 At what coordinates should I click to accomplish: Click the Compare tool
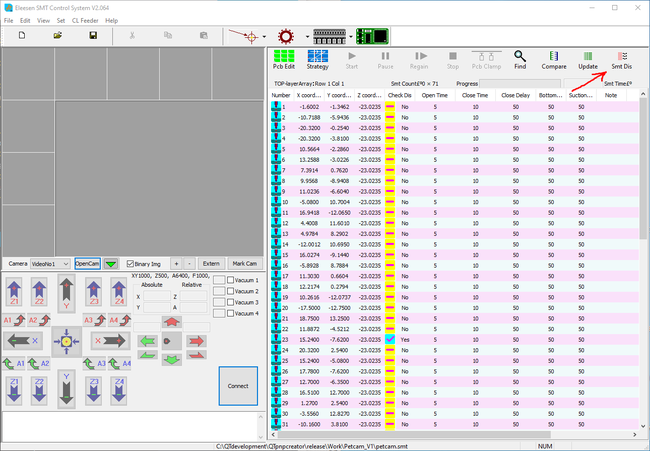[x=554, y=60]
